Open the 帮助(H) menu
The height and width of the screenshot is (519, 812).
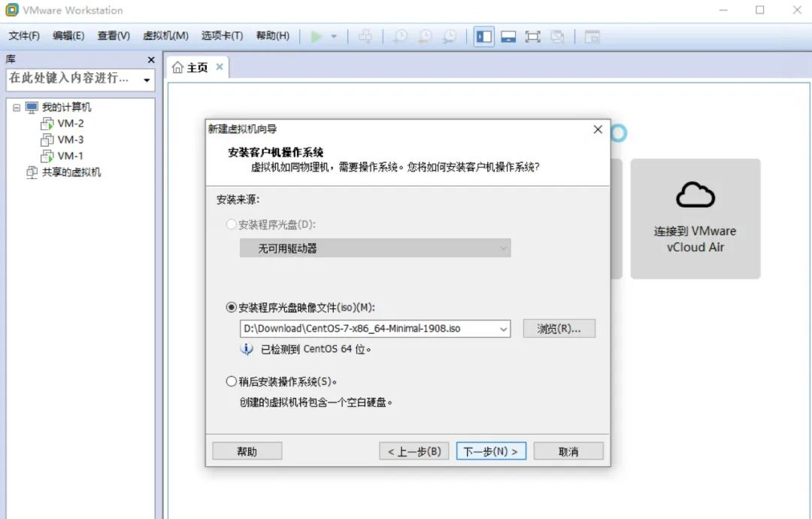coord(273,36)
